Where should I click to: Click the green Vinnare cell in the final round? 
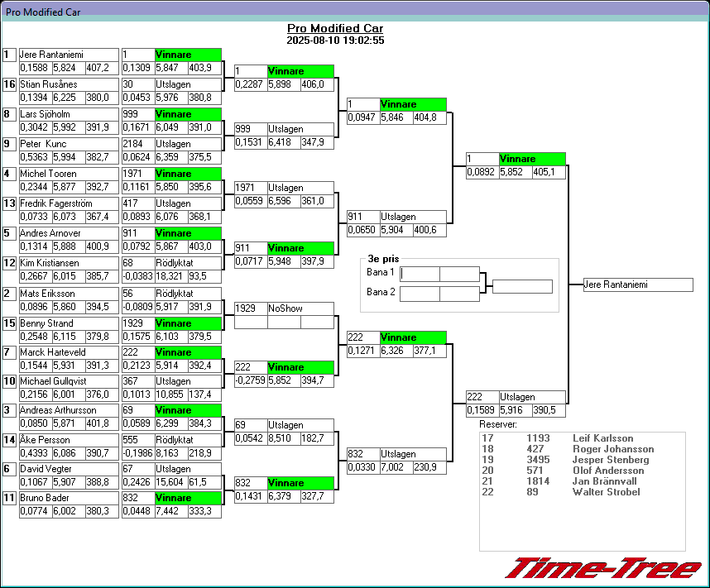[x=532, y=159]
